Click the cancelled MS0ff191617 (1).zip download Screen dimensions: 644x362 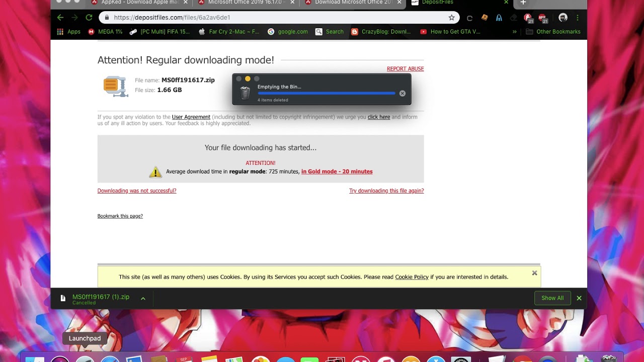click(x=101, y=299)
